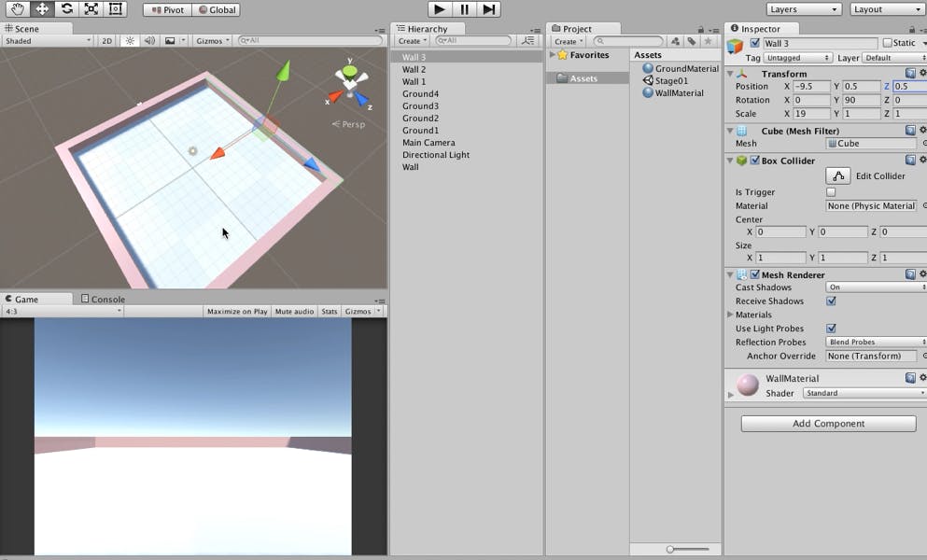This screenshot has height=560, width=927.
Task: Open Layers dropdown
Action: [804, 9]
